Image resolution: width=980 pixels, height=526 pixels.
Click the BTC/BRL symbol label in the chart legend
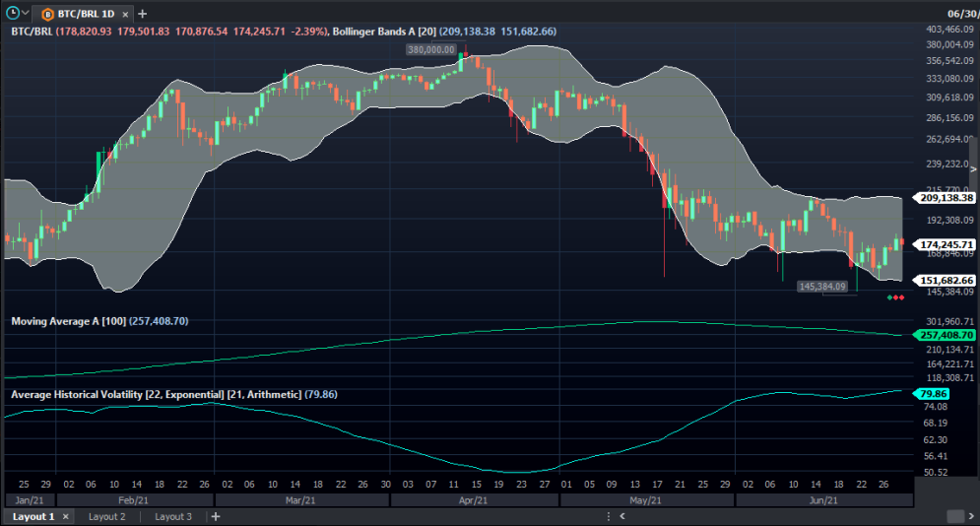pyautogui.click(x=32, y=32)
